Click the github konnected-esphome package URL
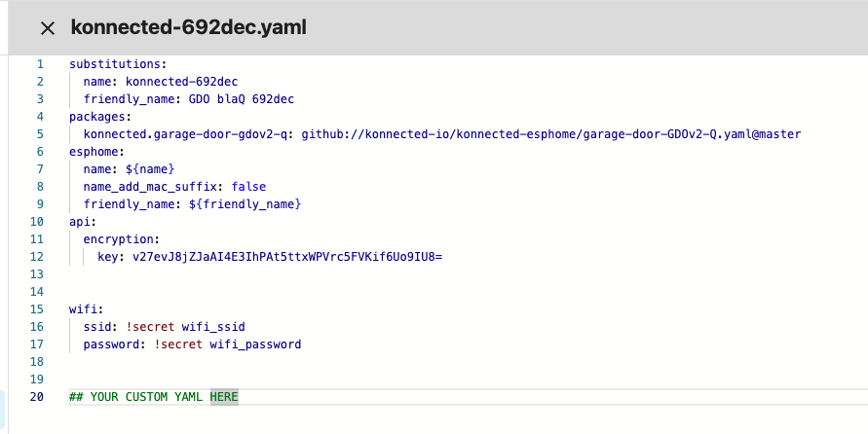The width and height of the screenshot is (868, 434). pos(550,134)
